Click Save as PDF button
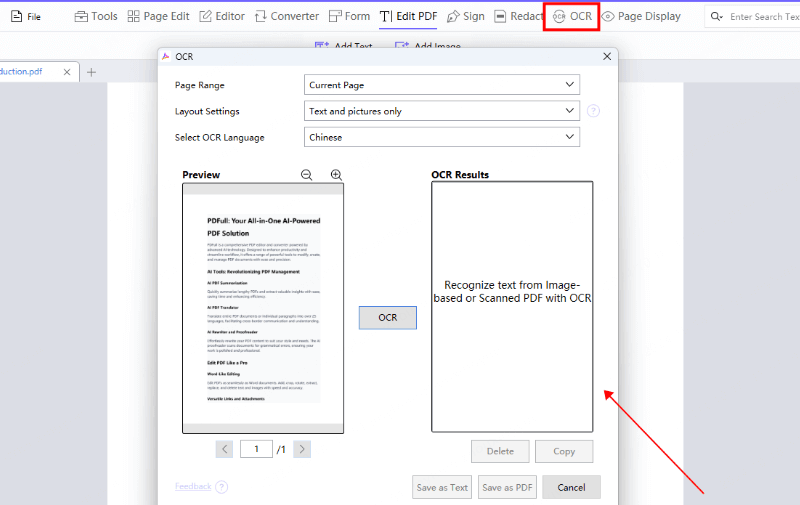The width and height of the screenshot is (800, 505). 507,487
